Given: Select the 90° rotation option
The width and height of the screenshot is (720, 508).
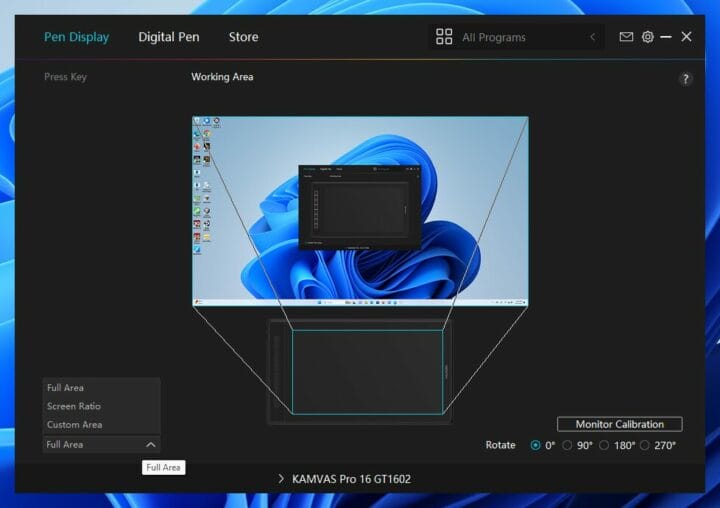Looking at the screenshot, I should [567, 445].
